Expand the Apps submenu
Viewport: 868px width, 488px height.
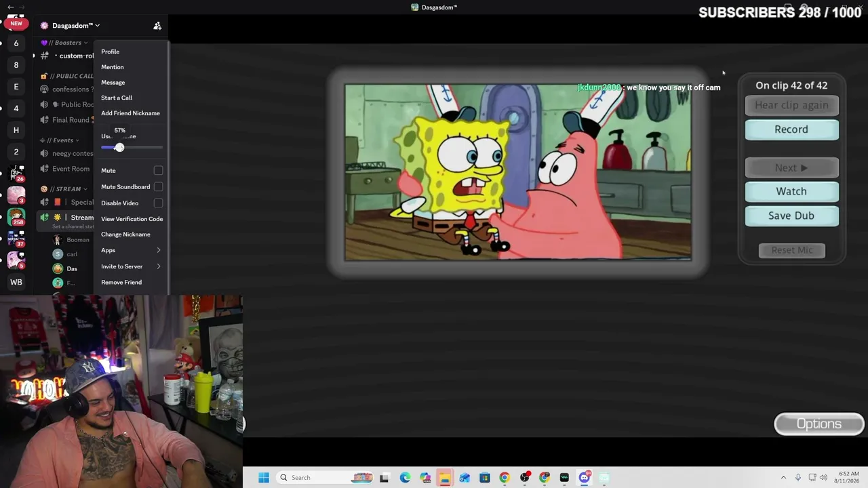coord(131,250)
